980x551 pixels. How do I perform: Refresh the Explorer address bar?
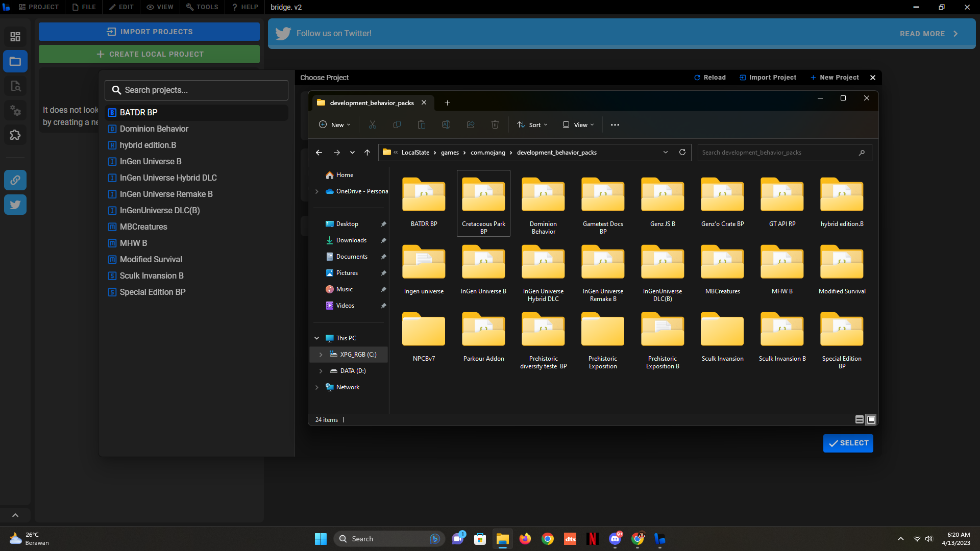tap(682, 152)
